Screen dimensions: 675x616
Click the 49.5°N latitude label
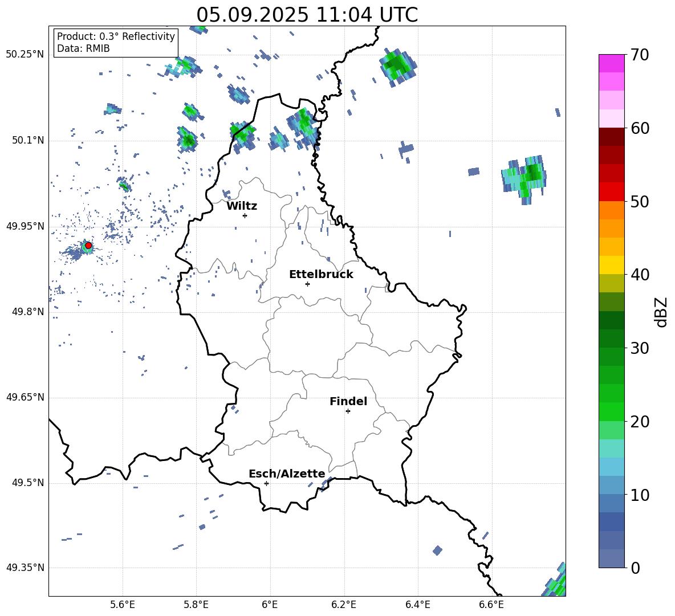[x=28, y=483]
